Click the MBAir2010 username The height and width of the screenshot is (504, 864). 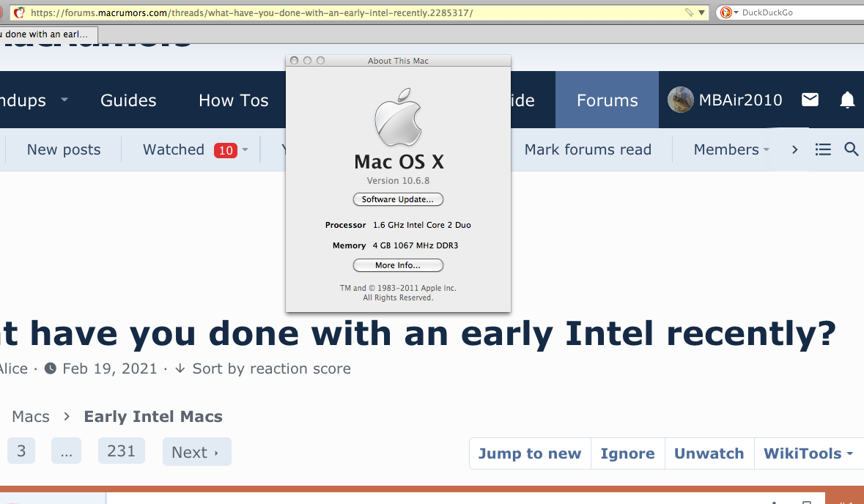[x=741, y=100]
